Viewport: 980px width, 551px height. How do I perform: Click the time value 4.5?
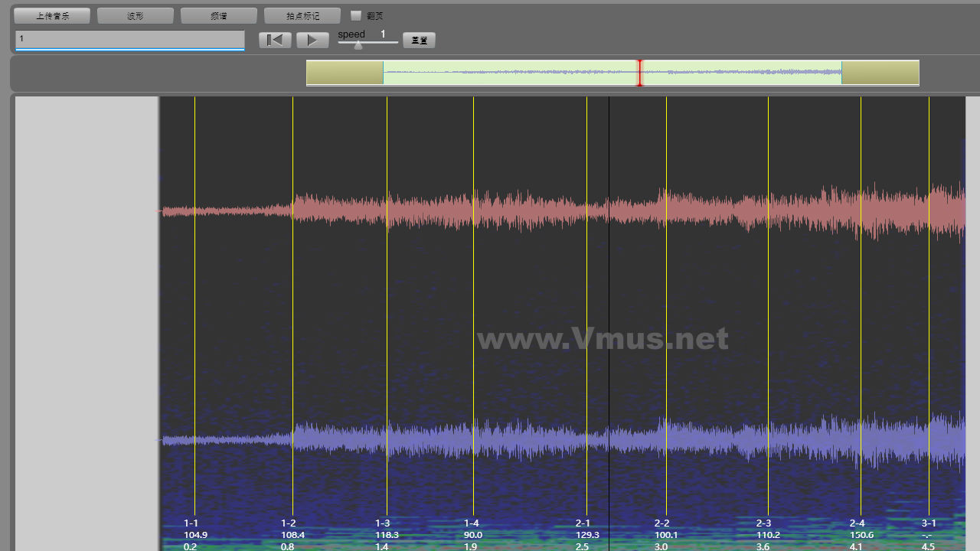[928, 546]
